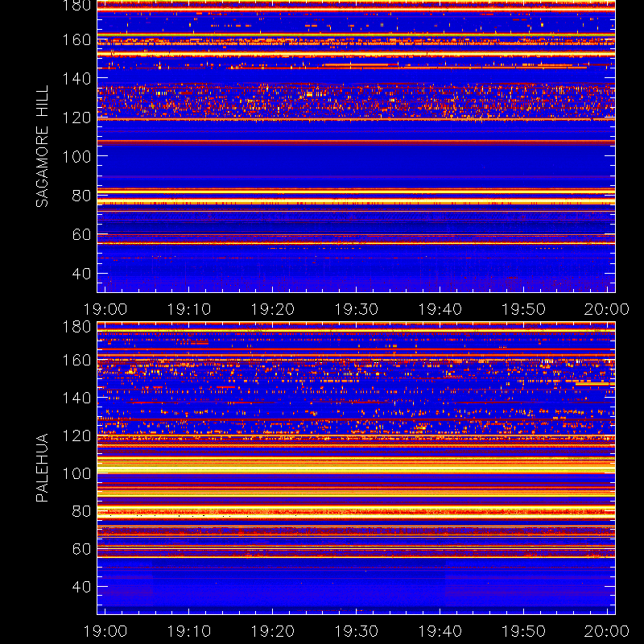Select the 140 tick label on Sagamore Hill plot
644x644 pixels.
click(x=76, y=78)
